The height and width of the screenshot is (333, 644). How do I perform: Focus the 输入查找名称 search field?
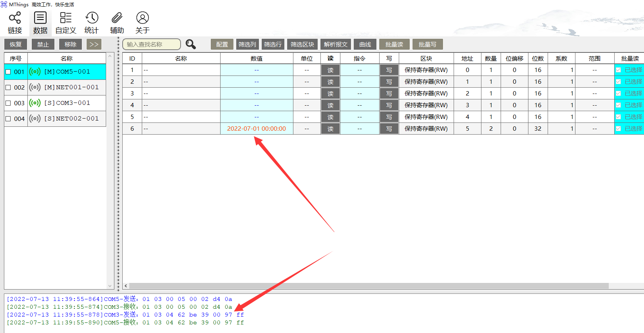pyautogui.click(x=151, y=44)
